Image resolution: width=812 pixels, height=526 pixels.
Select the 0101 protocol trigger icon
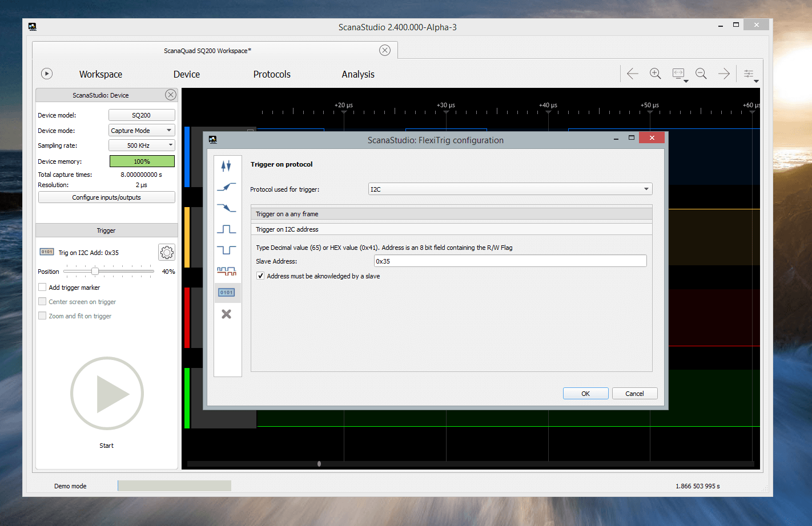pos(227,292)
